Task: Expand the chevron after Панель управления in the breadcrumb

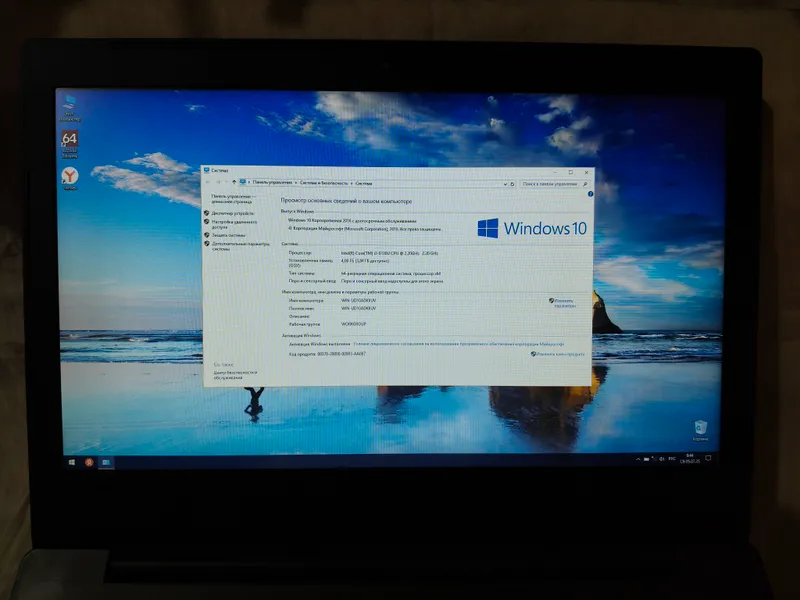Action: click(295, 183)
